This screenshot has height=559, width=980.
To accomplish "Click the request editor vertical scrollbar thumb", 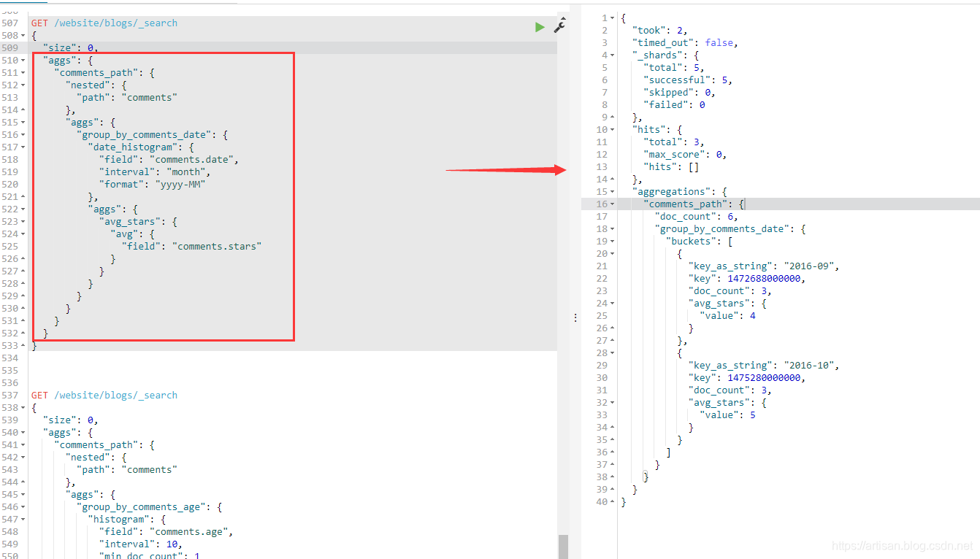I will point(562,546).
